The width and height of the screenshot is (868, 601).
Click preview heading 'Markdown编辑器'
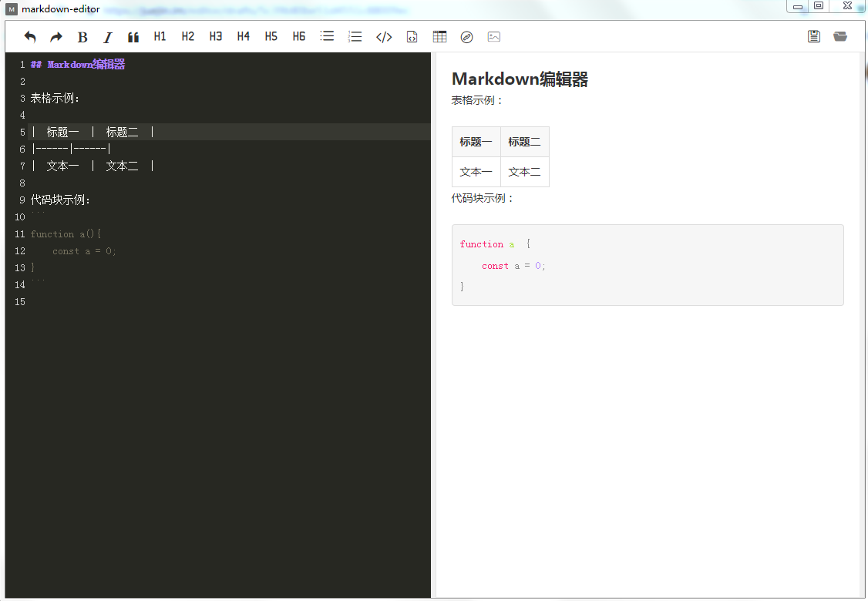pos(520,79)
